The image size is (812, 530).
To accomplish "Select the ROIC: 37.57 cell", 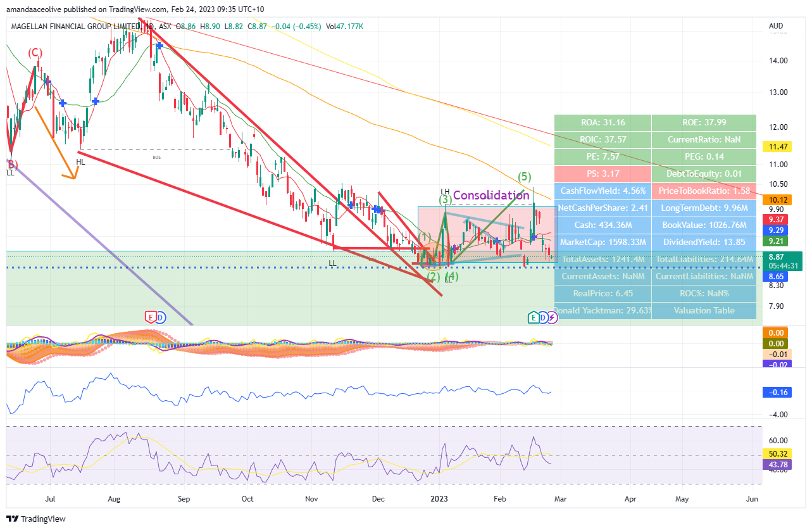I will pos(602,139).
